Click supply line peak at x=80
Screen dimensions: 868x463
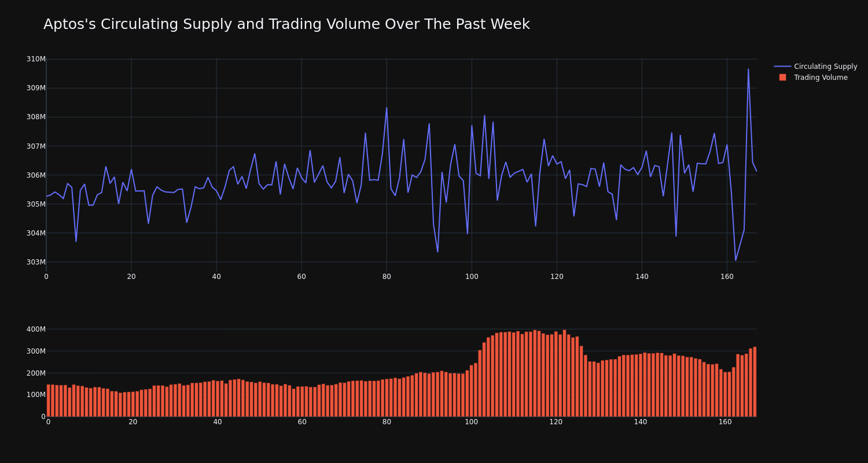pyautogui.click(x=387, y=108)
